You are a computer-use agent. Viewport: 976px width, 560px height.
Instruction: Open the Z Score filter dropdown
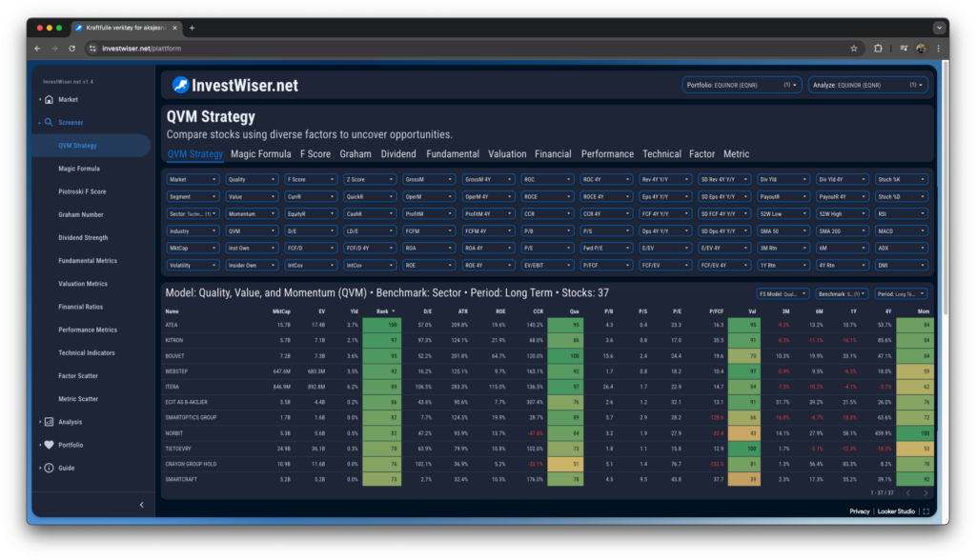pos(370,179)
